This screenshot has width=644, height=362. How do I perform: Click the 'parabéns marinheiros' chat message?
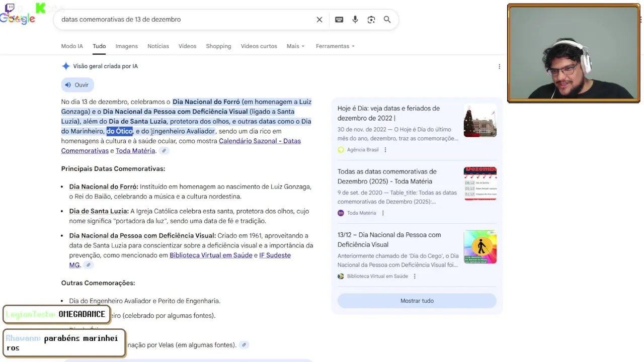[x=64, y=343]
